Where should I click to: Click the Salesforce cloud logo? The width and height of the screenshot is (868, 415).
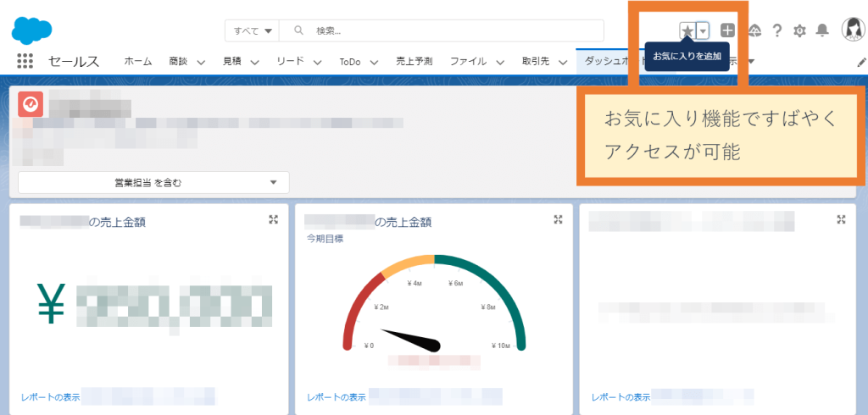tap(31, 30)
